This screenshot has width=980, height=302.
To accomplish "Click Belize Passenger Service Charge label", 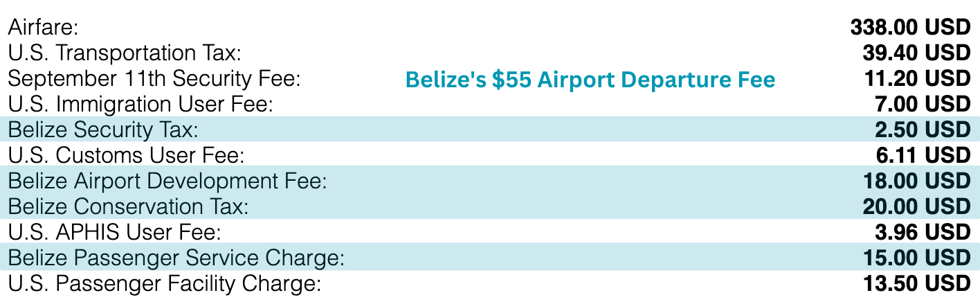I will 176,258.
